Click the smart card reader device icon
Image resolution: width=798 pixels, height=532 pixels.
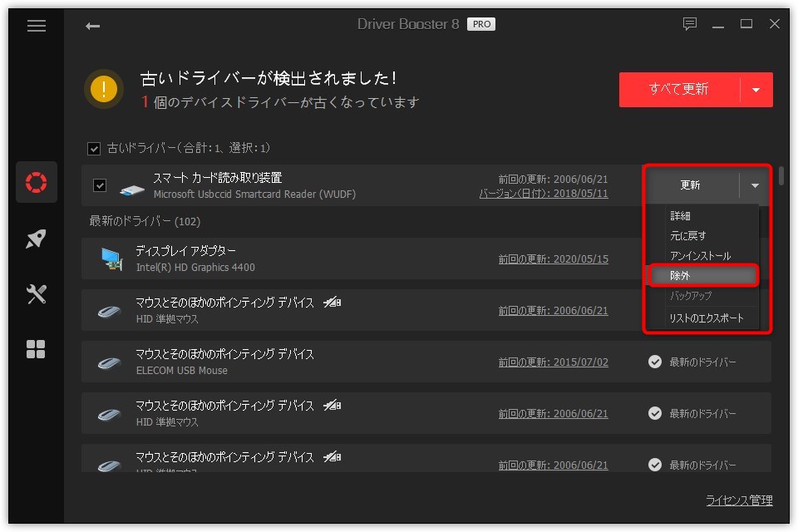click(132, 190)
